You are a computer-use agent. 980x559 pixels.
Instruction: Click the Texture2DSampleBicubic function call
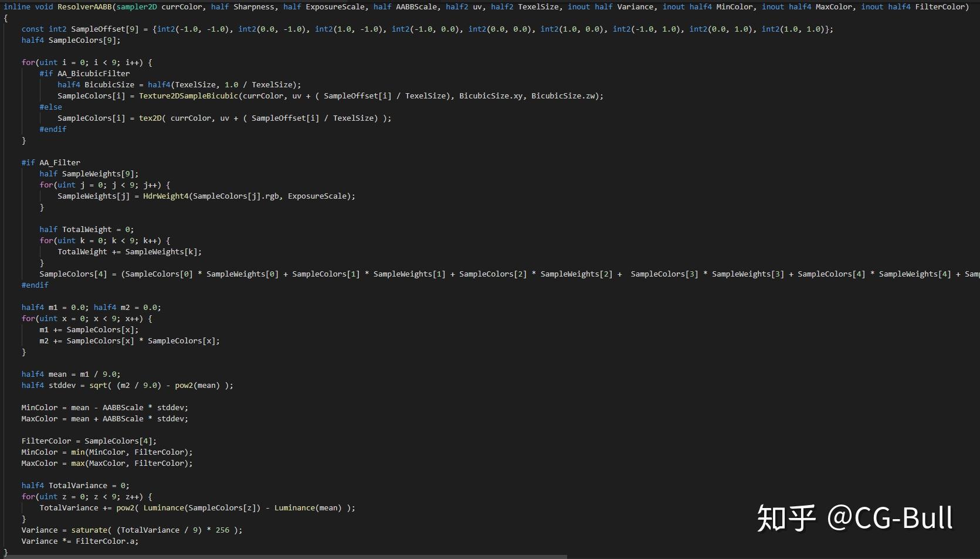[x=188, y=96]
